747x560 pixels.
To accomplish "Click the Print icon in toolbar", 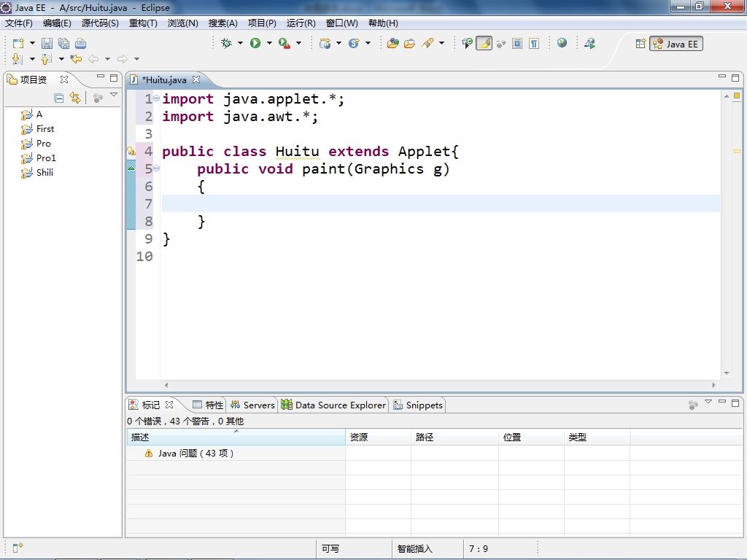I will pyautogui.click(x=80, y=44).
